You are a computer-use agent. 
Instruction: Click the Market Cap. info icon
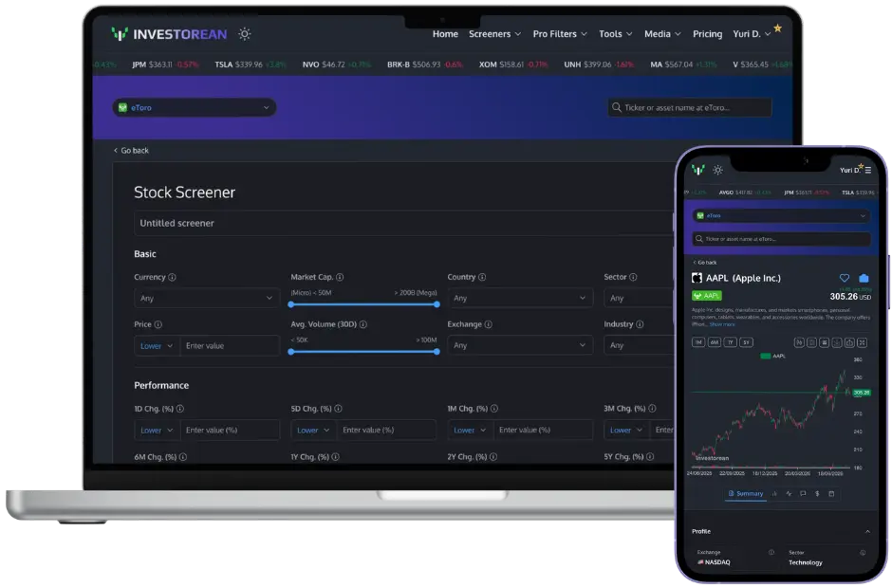[340, 278]
